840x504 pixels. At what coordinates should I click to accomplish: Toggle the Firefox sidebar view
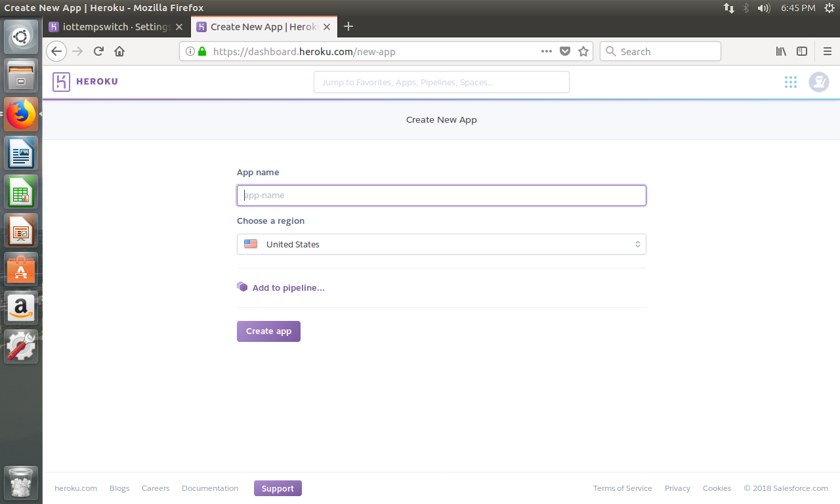pos(802,51)
